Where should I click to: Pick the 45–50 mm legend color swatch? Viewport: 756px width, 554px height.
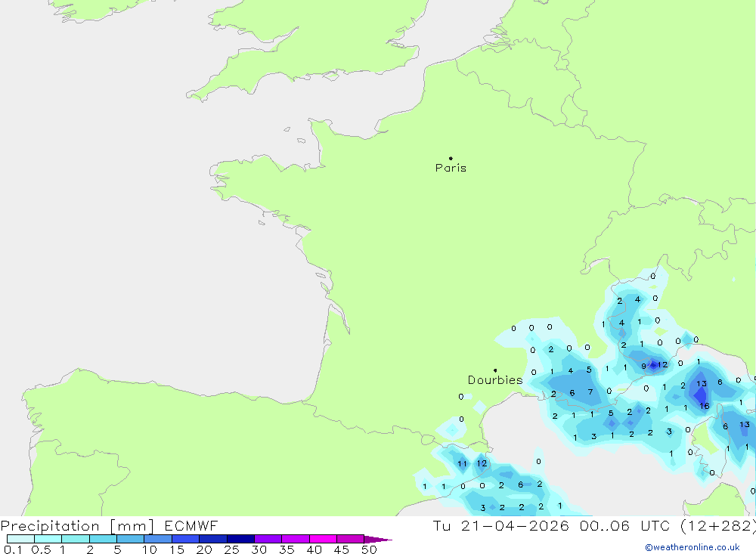point(351,539)
